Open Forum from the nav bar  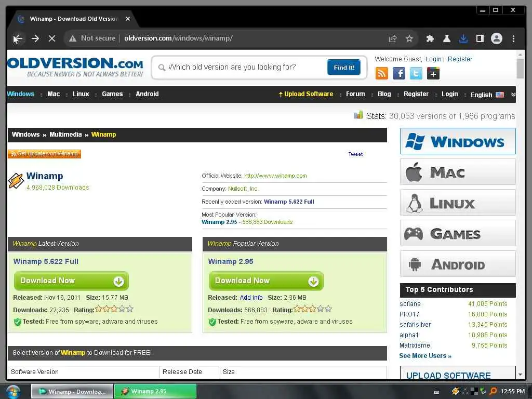(355, 94)
